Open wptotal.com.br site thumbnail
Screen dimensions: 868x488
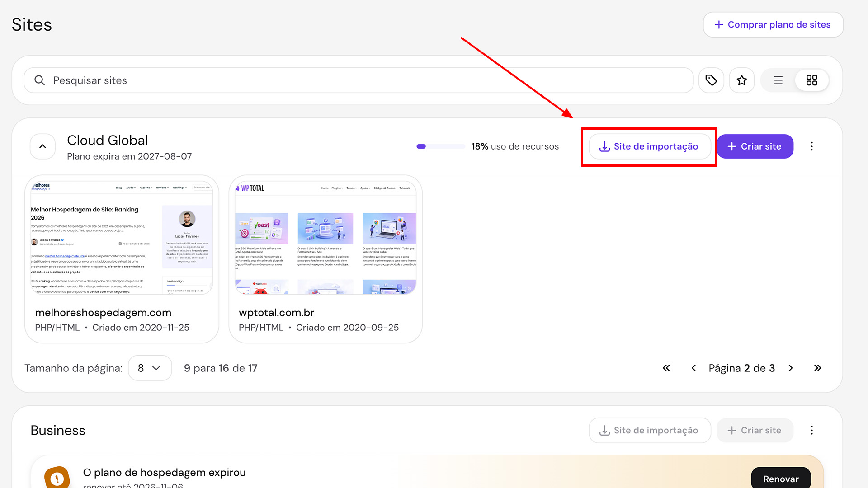325,238
